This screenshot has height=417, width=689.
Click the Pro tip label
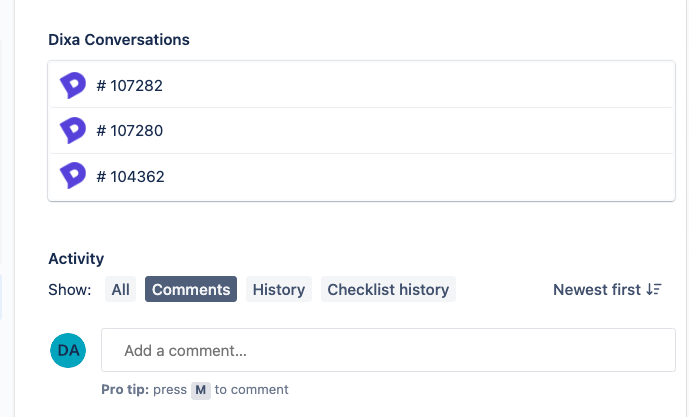tap(125, 390)
